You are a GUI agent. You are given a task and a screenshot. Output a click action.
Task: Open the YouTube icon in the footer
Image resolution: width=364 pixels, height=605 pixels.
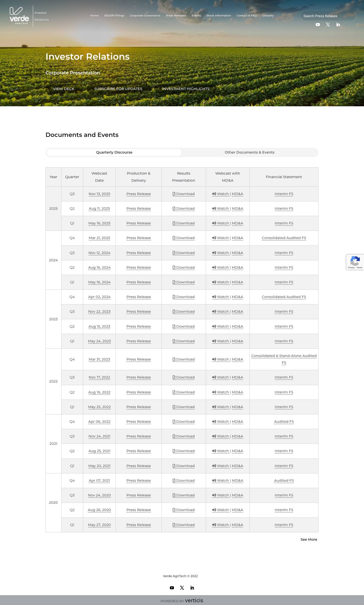click(x=172, y=588)
